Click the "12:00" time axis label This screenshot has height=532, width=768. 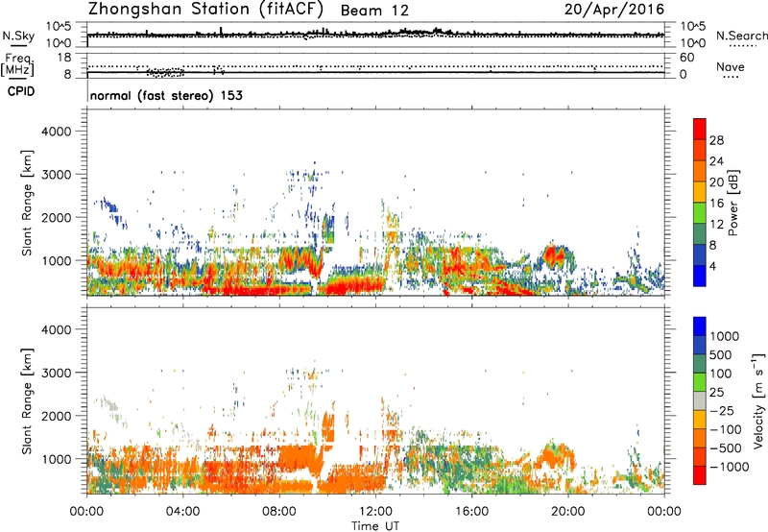(x=375, y=512)
